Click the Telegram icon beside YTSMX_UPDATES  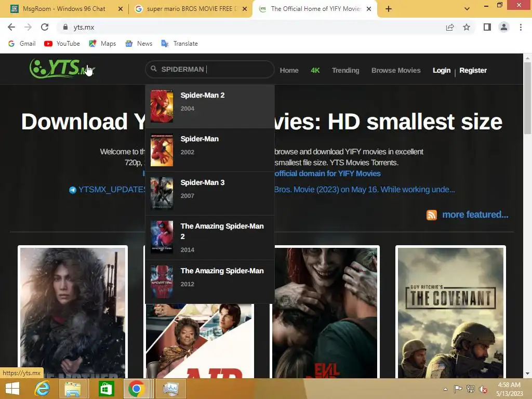[73, 190]
